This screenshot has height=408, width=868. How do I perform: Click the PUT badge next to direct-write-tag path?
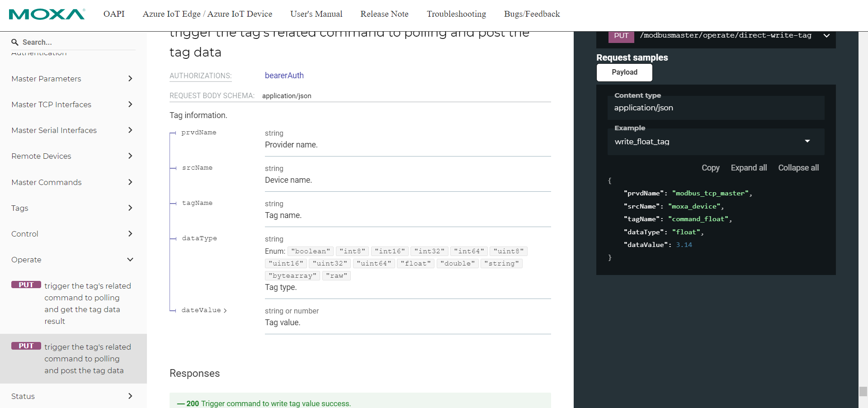621,36
